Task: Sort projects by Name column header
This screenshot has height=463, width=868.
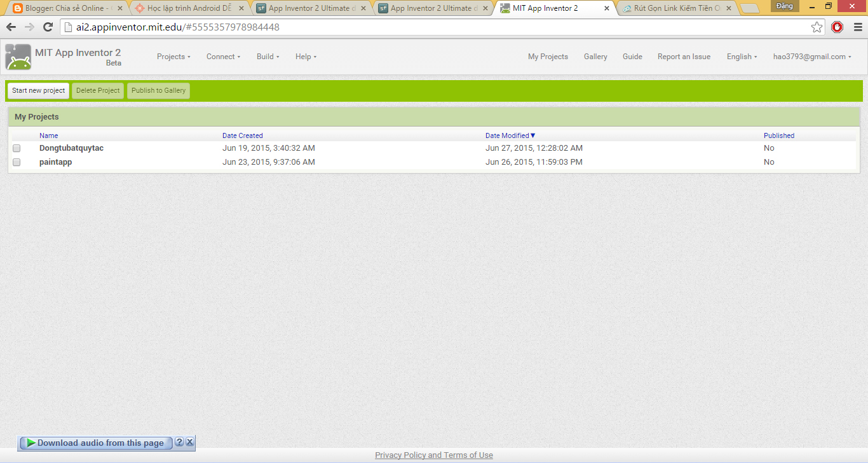Action: pos(48,135)
